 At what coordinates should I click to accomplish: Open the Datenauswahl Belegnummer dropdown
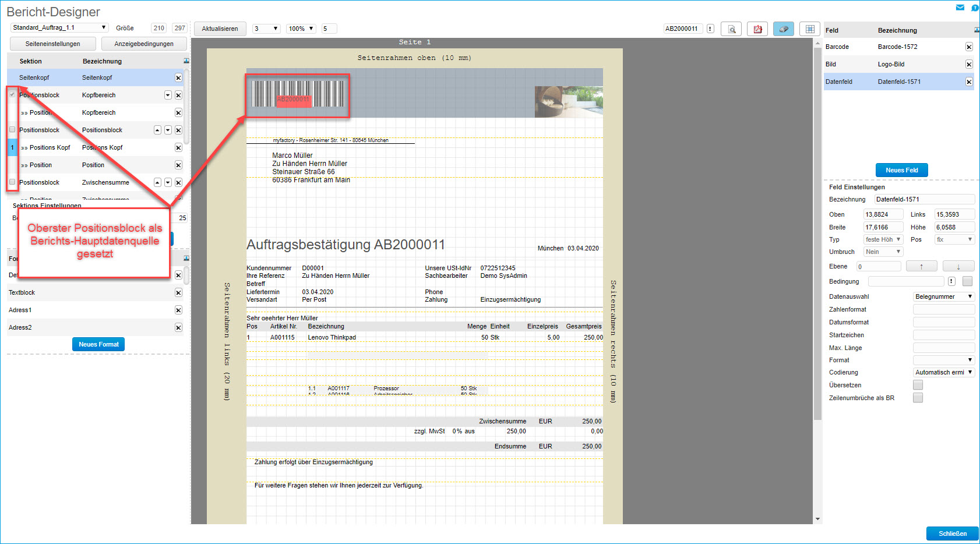(943, 296)
